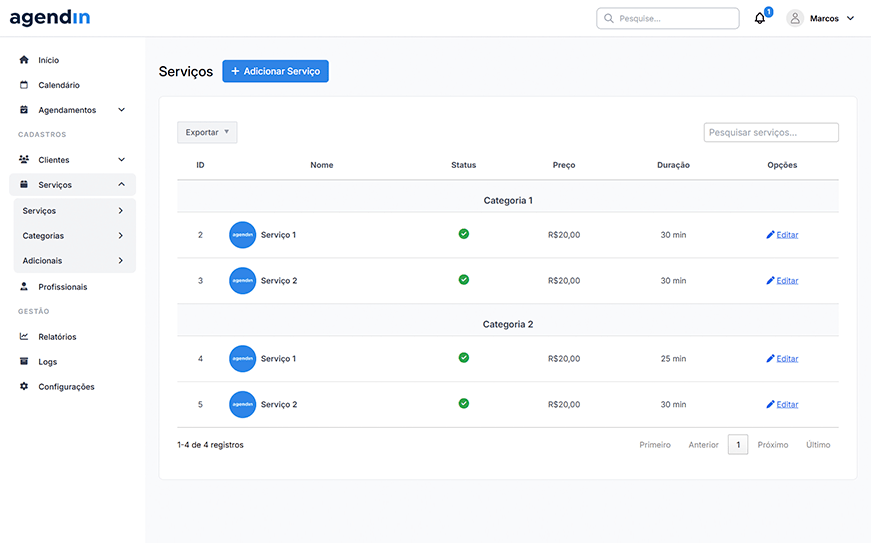Click avatar of Serviço 2 with ID 5
Image resolution: width=871 pixels, height=543 pixels.
242,404
